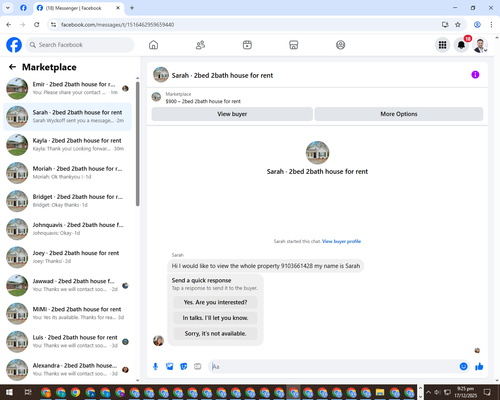The width and height of the screenshot is (500, 400).
Task: Open a new browser tab
Action: (132, 8)
